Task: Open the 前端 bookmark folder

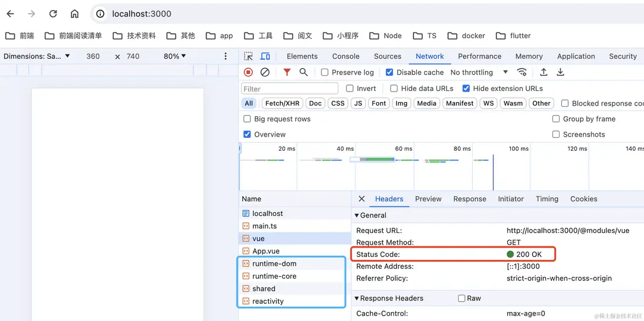Action: [20, 36]
